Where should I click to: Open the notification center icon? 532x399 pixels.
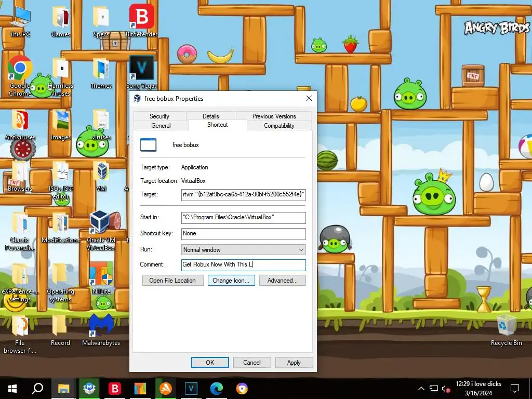pyautogui.click(x=515, y=389)
